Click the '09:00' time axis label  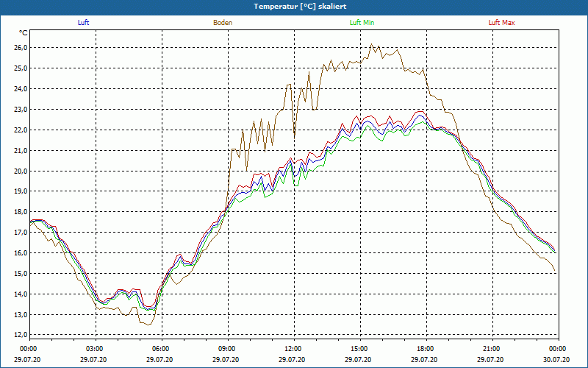point(228,349)
